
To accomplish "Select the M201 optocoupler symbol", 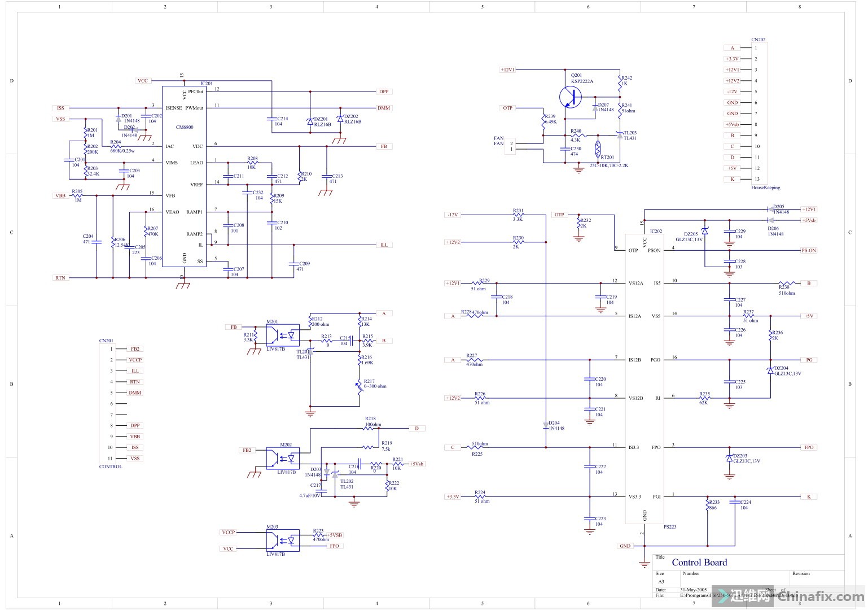I will coord(283,335).
